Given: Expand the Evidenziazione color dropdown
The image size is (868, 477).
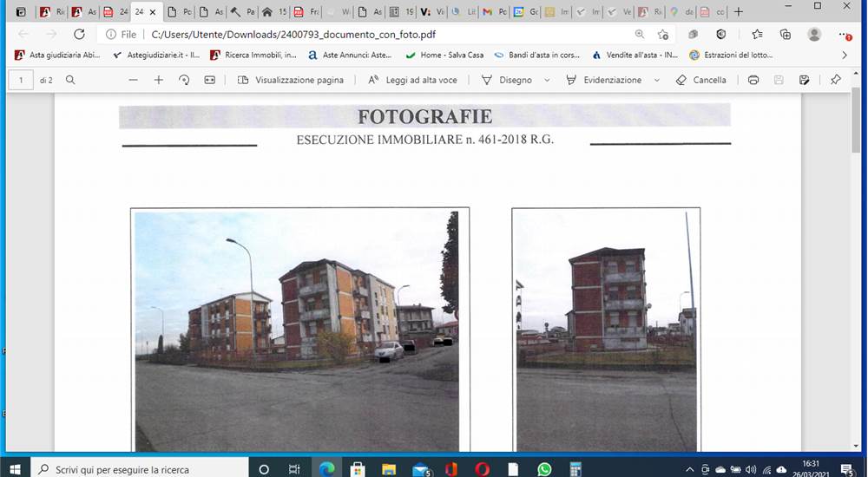Looking at the screenshot, I should click(656, 81).
